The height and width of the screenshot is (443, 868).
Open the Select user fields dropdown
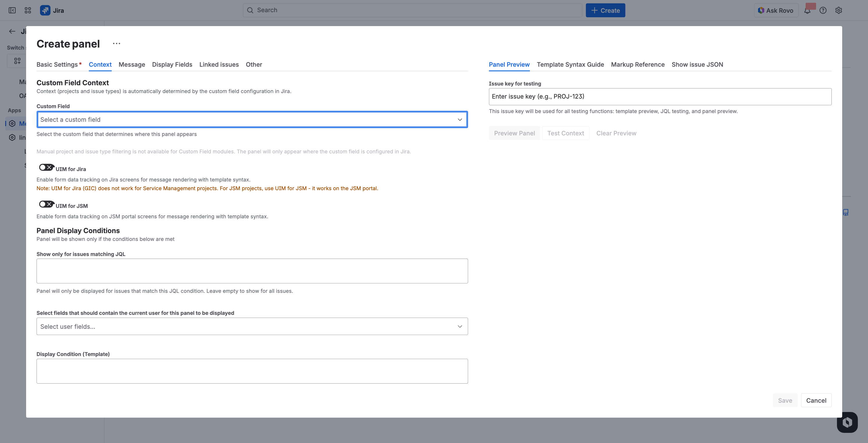tap(252, 326)
